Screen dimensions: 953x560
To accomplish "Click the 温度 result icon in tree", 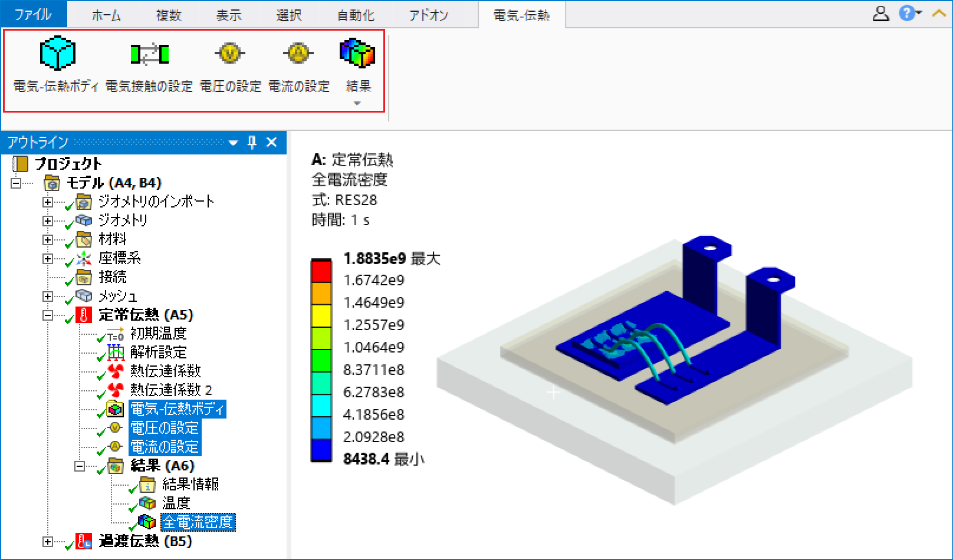I will (147, 503).
